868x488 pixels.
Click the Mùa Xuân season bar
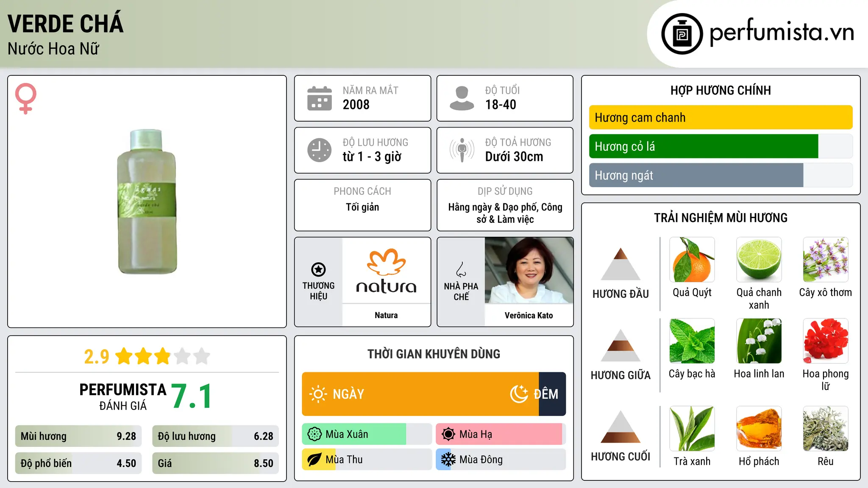click(x=367, y=434)
